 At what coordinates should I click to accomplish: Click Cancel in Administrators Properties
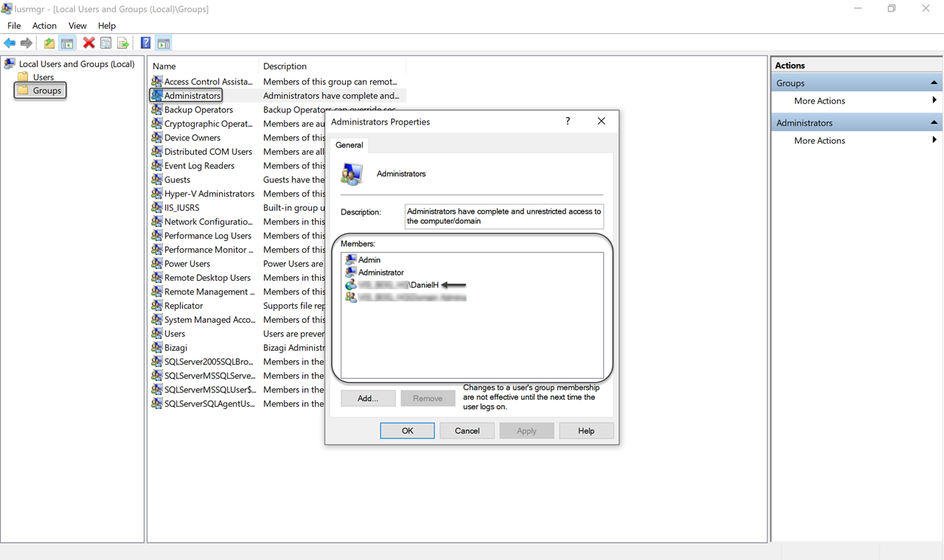tap(467, 431)
